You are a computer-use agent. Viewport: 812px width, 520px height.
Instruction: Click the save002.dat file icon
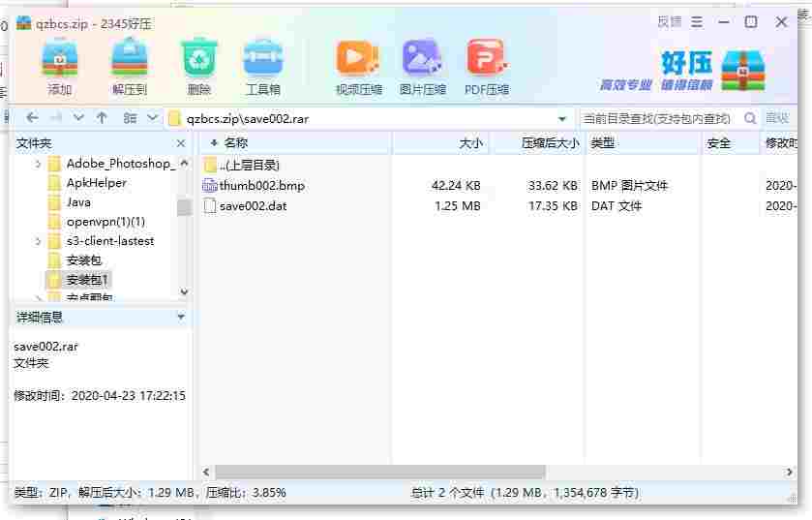click(x=210, y=206)
